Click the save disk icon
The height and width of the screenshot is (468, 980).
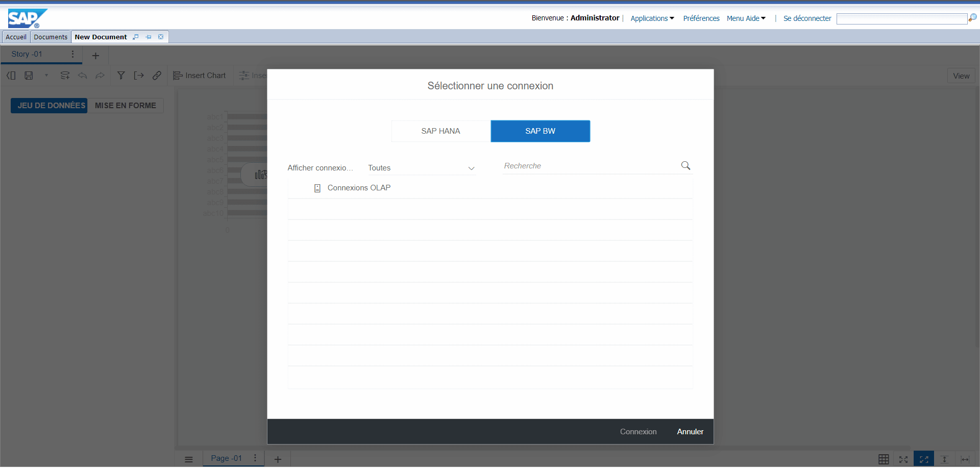click(x=29, y=76)
